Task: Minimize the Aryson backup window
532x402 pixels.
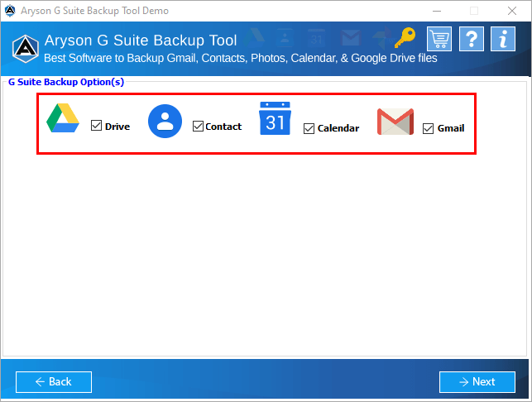Action: click(x=437, y=11)
